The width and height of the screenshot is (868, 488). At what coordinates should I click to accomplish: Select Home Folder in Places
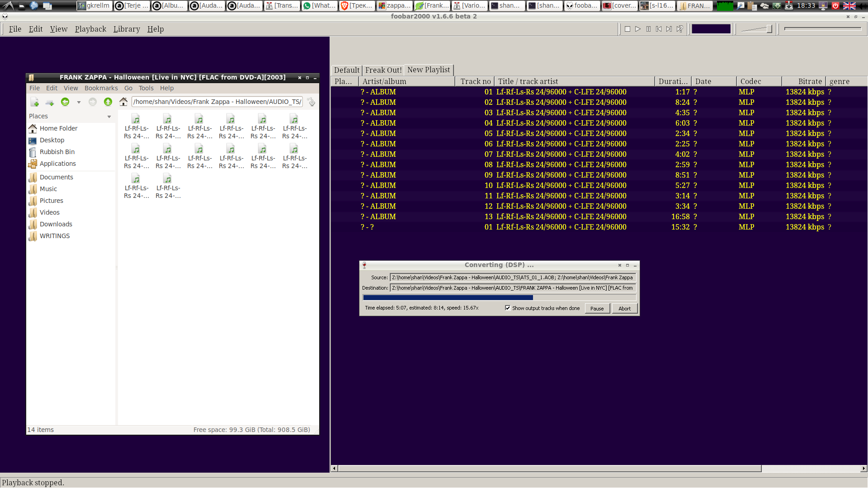(58, 128)
